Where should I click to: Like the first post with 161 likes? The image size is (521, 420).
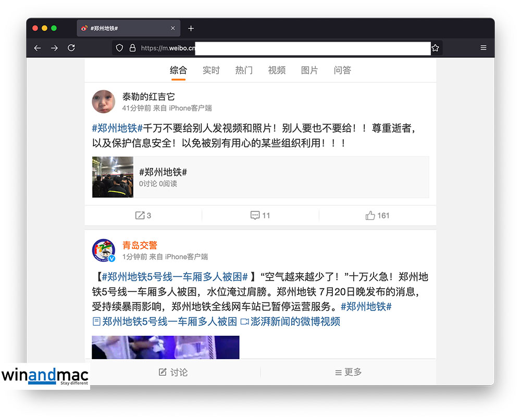click(x=378, y=215)
